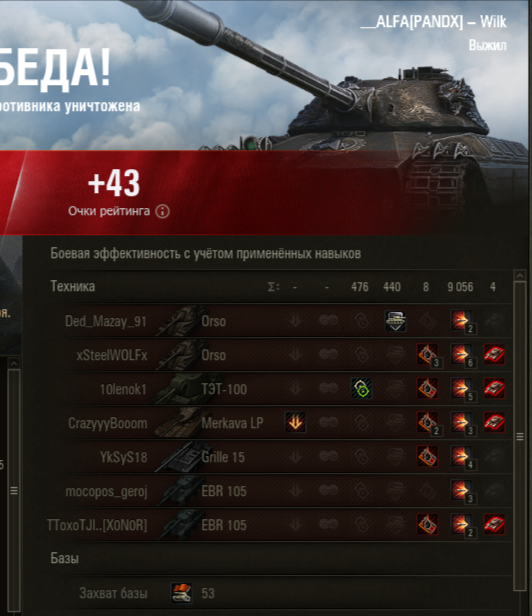Click the __ALFA[PANDX] player name
Image resolution: width=532 pixels, height=616 pixels.
[x=411, y=21]
